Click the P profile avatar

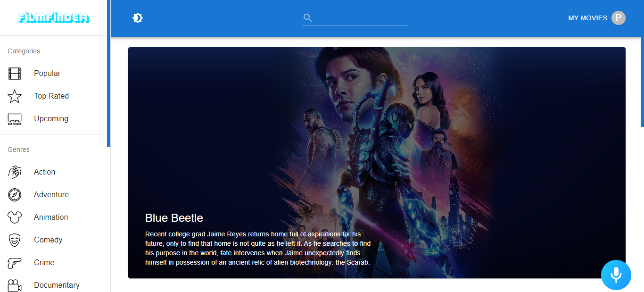coord(619,18)
